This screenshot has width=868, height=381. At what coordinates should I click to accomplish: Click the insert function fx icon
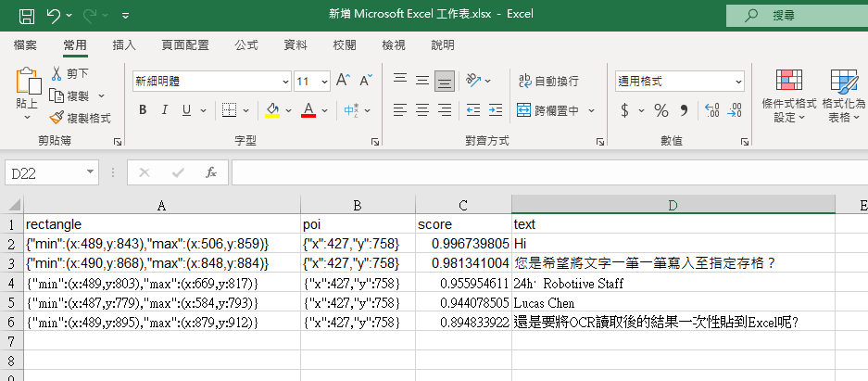pyautogui.click(x=211, y=172)
